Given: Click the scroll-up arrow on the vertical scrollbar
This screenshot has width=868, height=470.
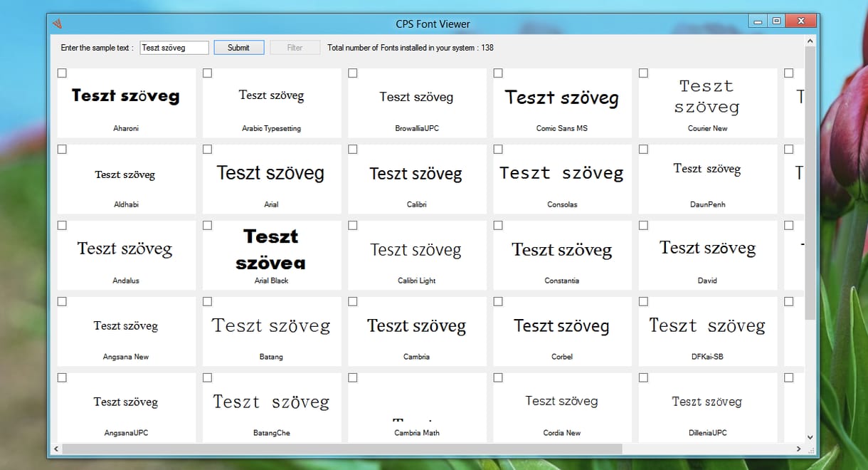Looking at the screenshot, I should coord(810,41).
